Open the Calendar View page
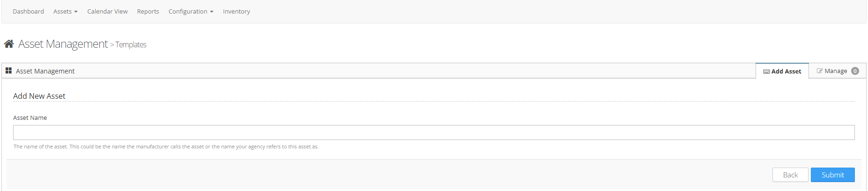Image resolution: width=868 pixels, height=191 pixels. click(107, 11)
